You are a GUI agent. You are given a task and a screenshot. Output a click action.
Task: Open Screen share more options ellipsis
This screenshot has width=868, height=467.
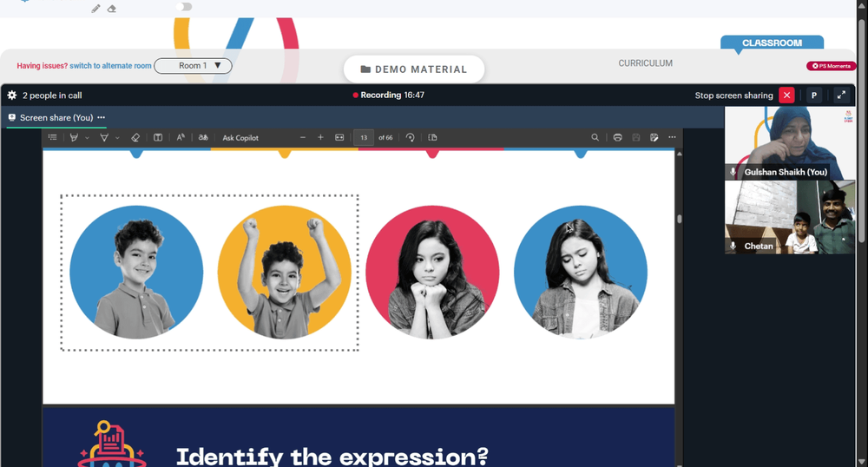(x=102, y=117)
